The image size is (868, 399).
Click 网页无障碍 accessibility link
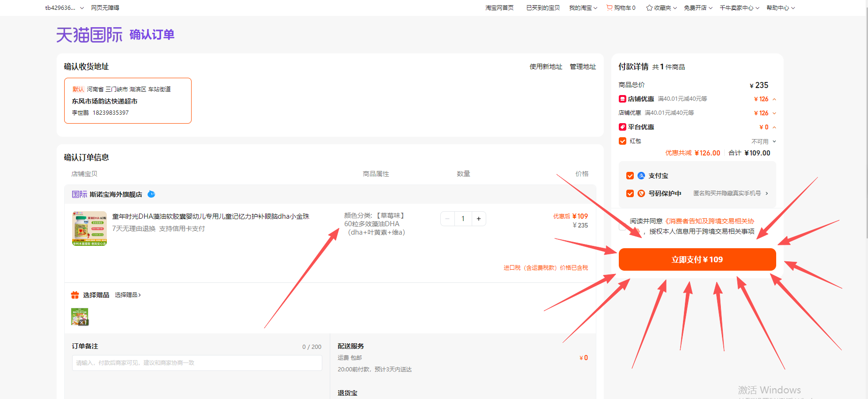(105, 7)
